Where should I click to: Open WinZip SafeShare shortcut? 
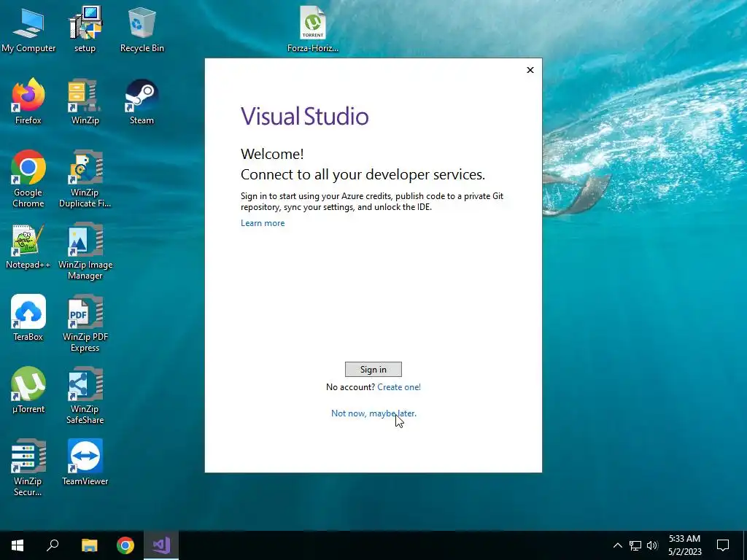click(x=85, y=395)
